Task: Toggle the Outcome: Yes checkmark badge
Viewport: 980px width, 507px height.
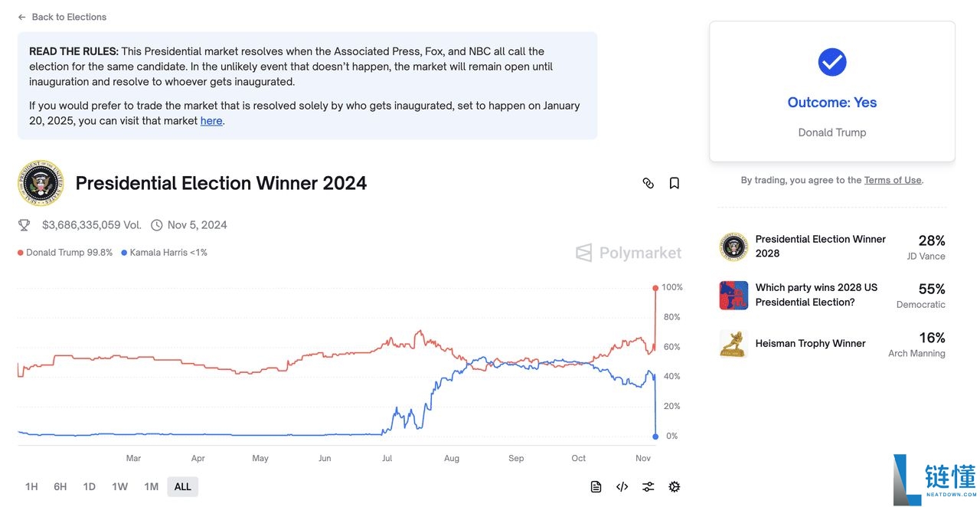Action: pyautogui.click(x=831, y=62)
